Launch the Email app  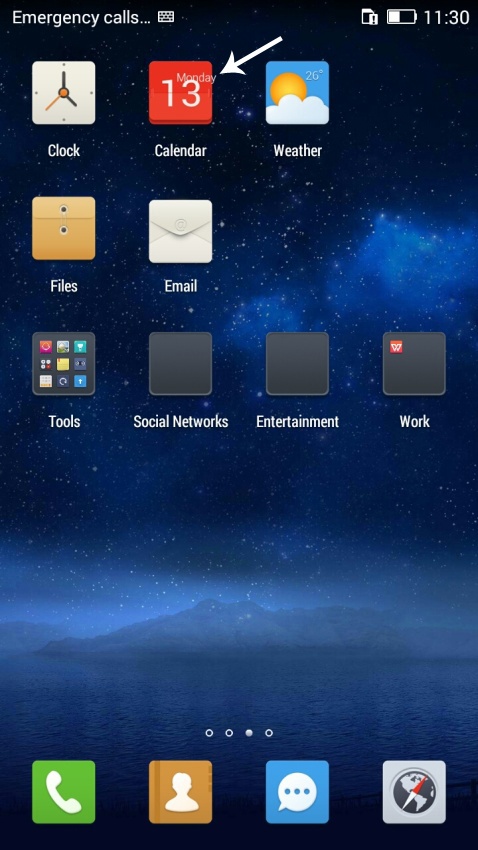coord(180,231)
